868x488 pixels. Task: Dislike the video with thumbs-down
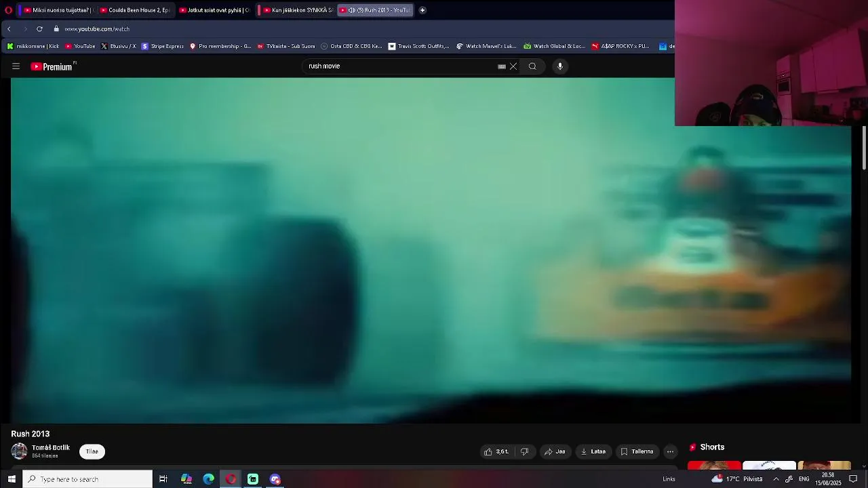tap(524, 451)
